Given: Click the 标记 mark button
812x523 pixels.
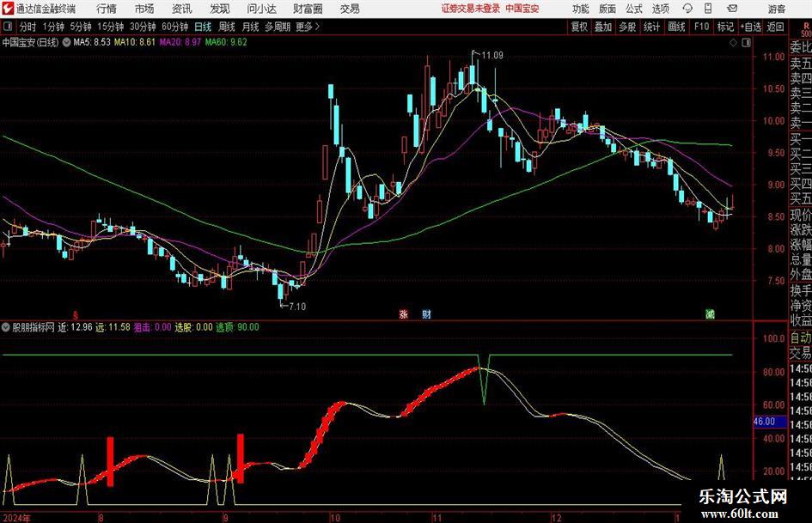Looking at the screenshot, I should [725, 27].
